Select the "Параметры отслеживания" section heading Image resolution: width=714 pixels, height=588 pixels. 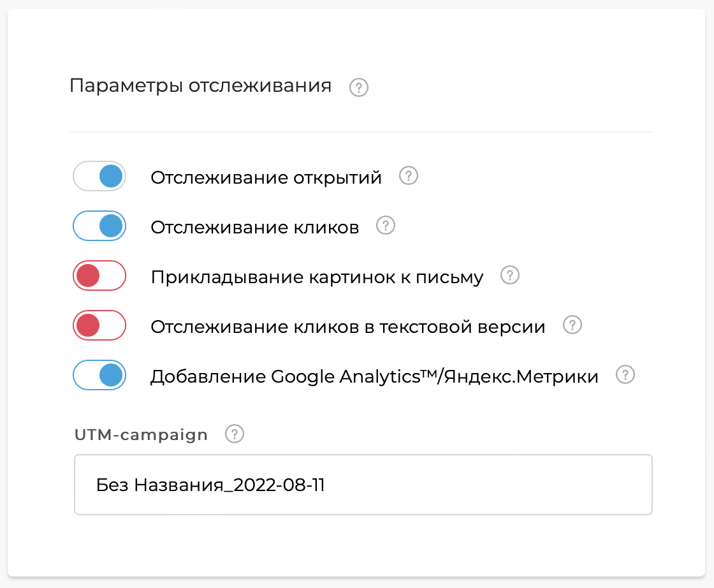[201, 85]
